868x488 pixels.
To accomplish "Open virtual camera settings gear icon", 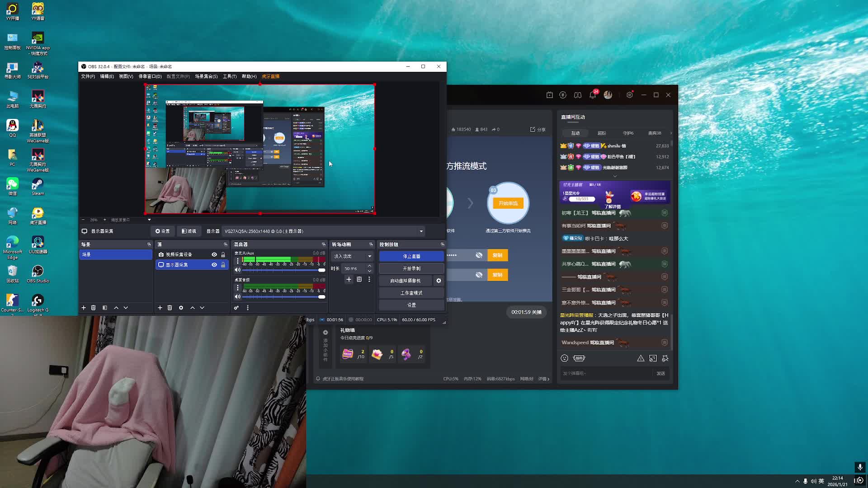I will [x=439, y=281].
